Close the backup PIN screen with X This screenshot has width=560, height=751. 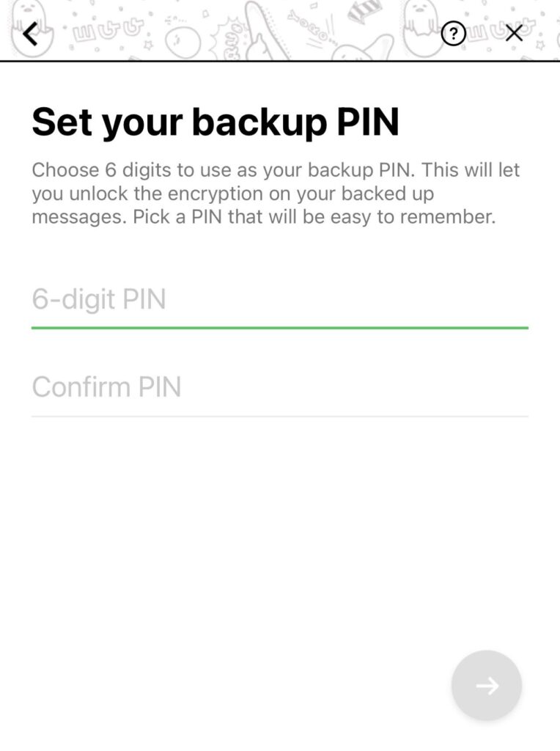(514, 34)
